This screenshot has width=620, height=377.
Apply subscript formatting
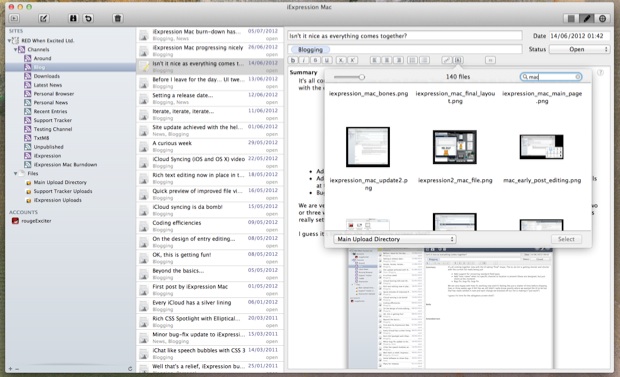click(x=341, y=60)
